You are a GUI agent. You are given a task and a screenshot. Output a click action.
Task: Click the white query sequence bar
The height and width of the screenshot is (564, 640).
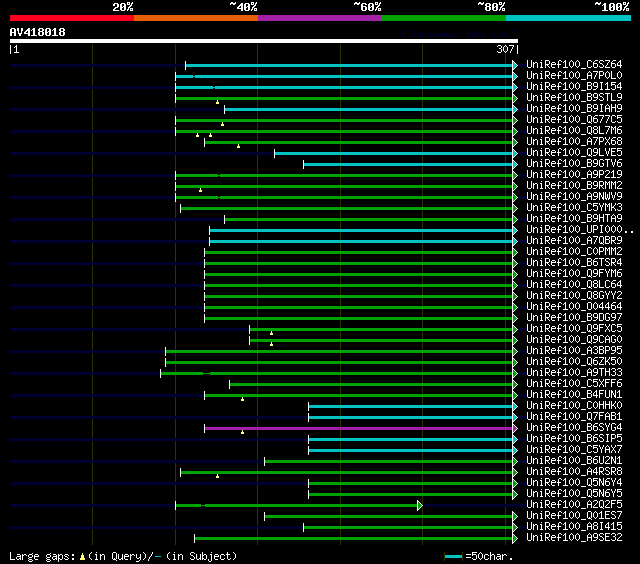point(264,41)
